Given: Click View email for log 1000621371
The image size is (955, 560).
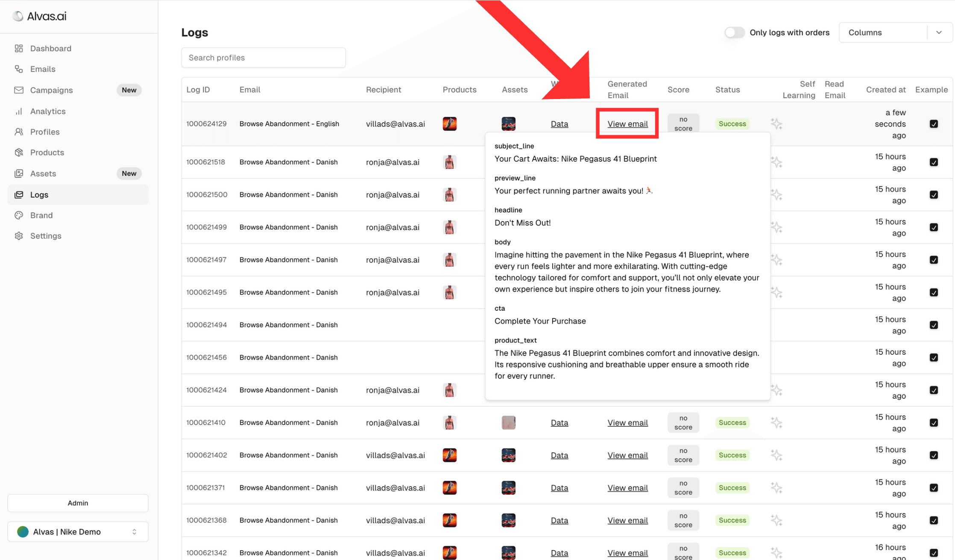Looking at the screenshot, I should click(627, 488).
